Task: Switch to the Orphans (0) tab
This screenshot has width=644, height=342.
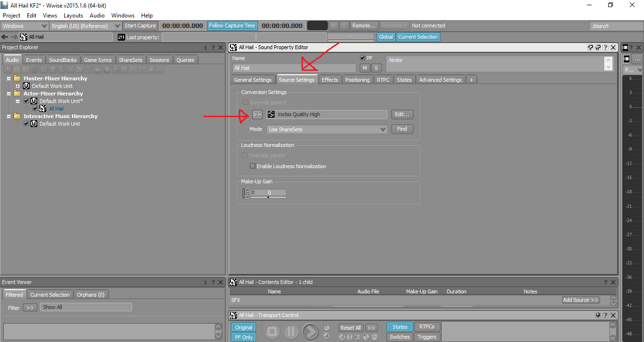Action: click(91, 295)
